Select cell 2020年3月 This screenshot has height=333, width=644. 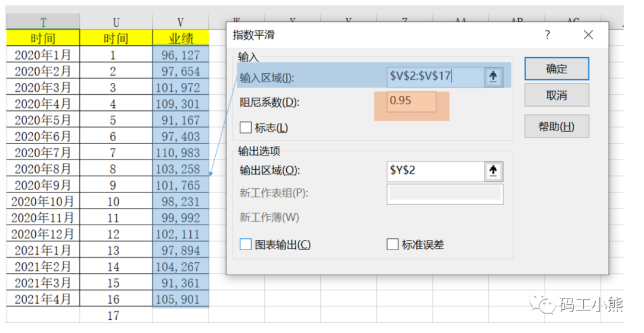click(x=43, y=88)
